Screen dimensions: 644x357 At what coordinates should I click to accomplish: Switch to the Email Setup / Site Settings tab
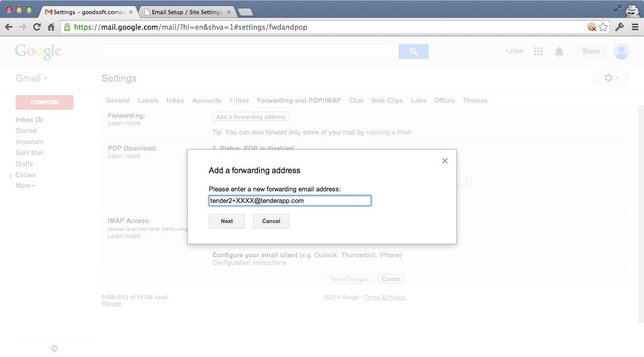tap(187, 12)
